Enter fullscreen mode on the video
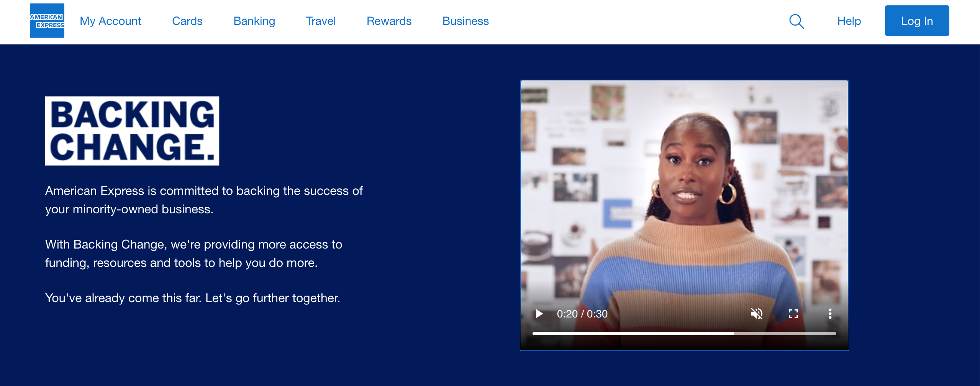 coord(793,314)
